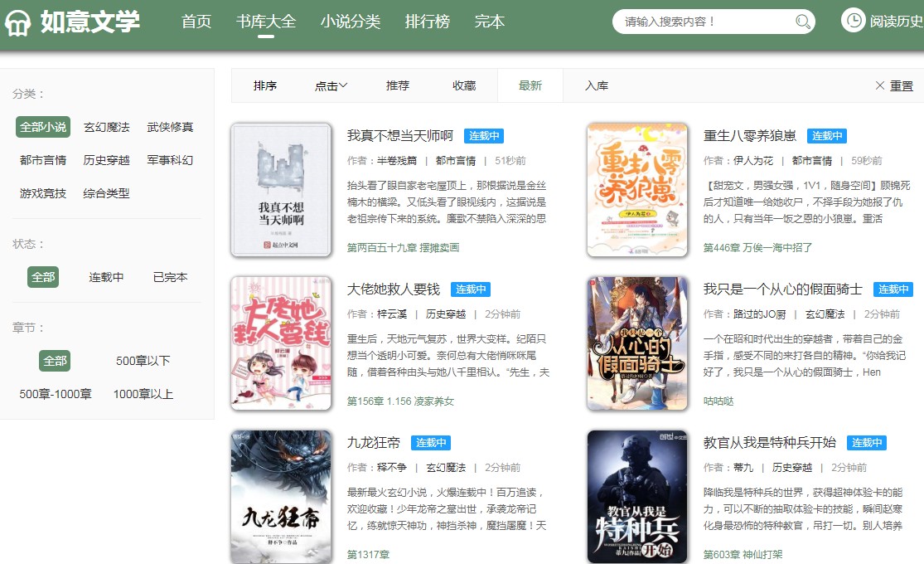Screen dimensions: 924x564
Task: Filter chapters by 500章-1000章
Action: (56, 393)
